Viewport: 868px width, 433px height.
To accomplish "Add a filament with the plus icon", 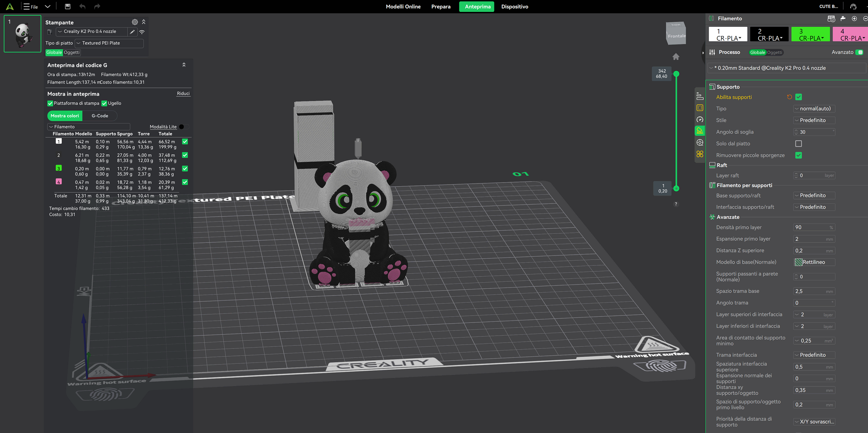I will [854, 19].
